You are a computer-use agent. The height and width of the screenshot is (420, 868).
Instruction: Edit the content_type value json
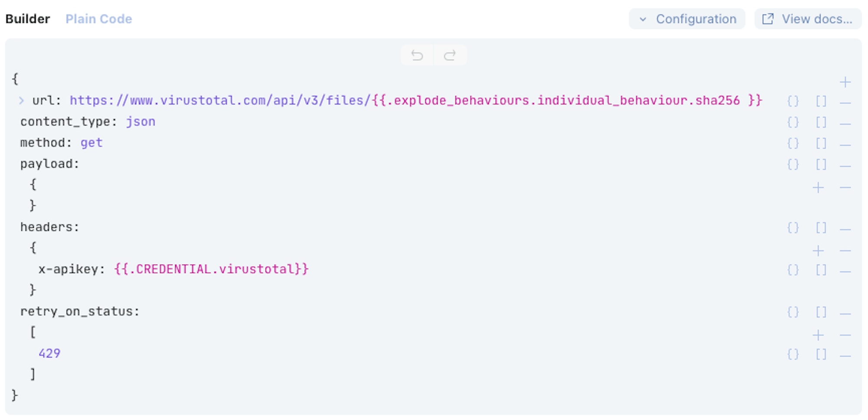(x=141, y=121)
